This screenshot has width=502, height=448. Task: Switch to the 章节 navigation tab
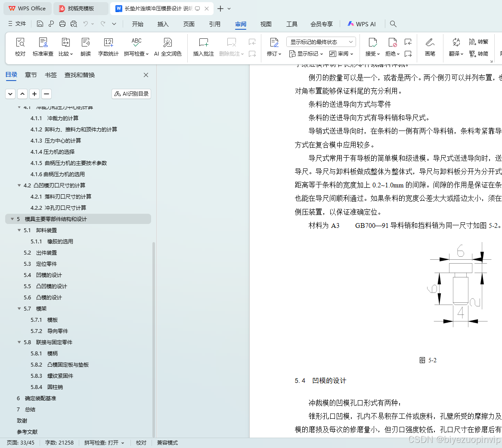(x=31, y=75)
